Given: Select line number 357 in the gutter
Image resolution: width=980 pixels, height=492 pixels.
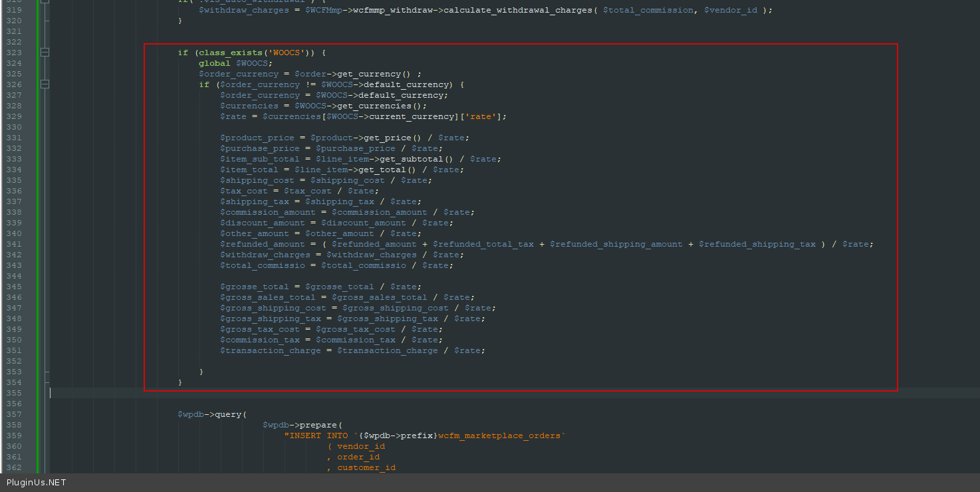Looking at the screenshot, I should pos(13,414).
